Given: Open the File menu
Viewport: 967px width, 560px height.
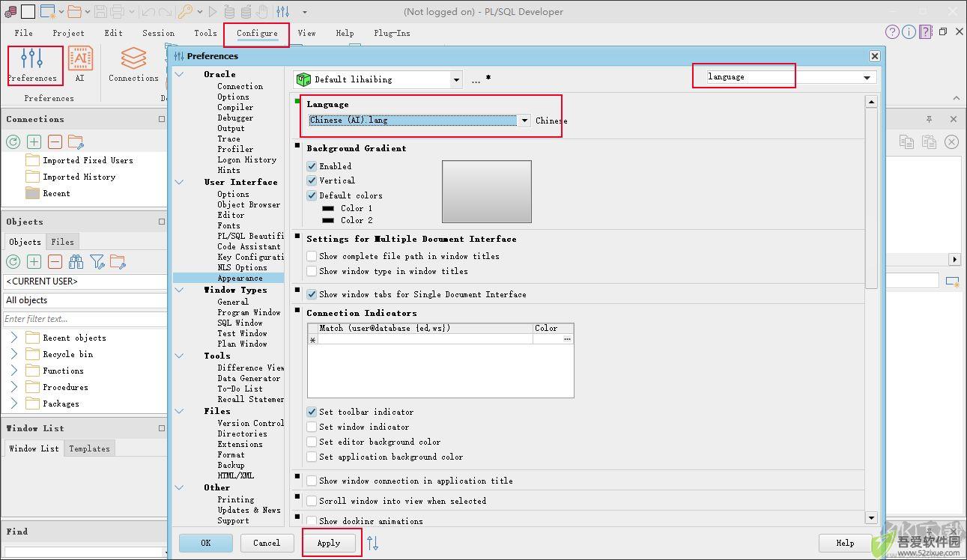Looking at the screenshot, I should tap(23, 33).
